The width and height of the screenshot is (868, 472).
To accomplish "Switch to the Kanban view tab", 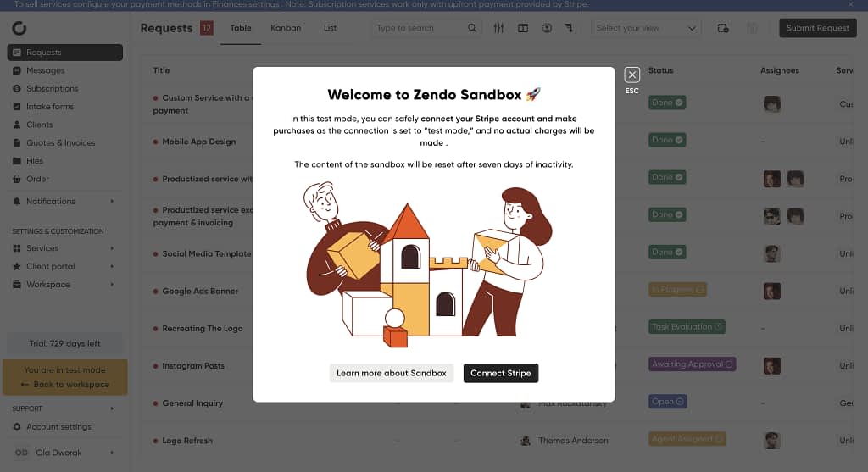I will coord(286,28).
